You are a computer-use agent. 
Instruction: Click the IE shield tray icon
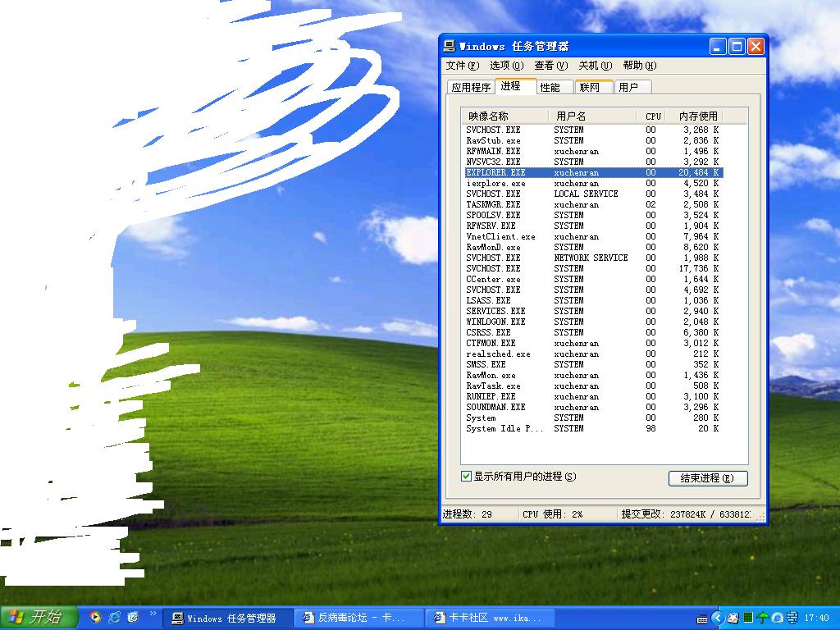point(777,619)
